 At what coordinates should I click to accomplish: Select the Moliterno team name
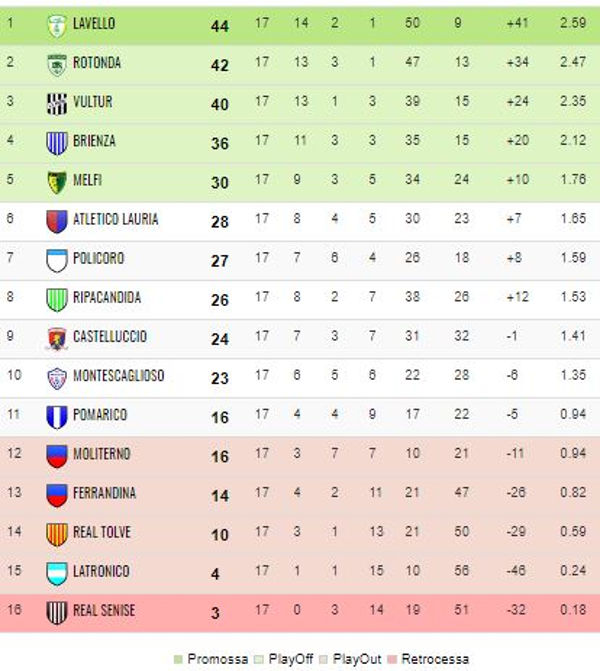pos(102,454)
